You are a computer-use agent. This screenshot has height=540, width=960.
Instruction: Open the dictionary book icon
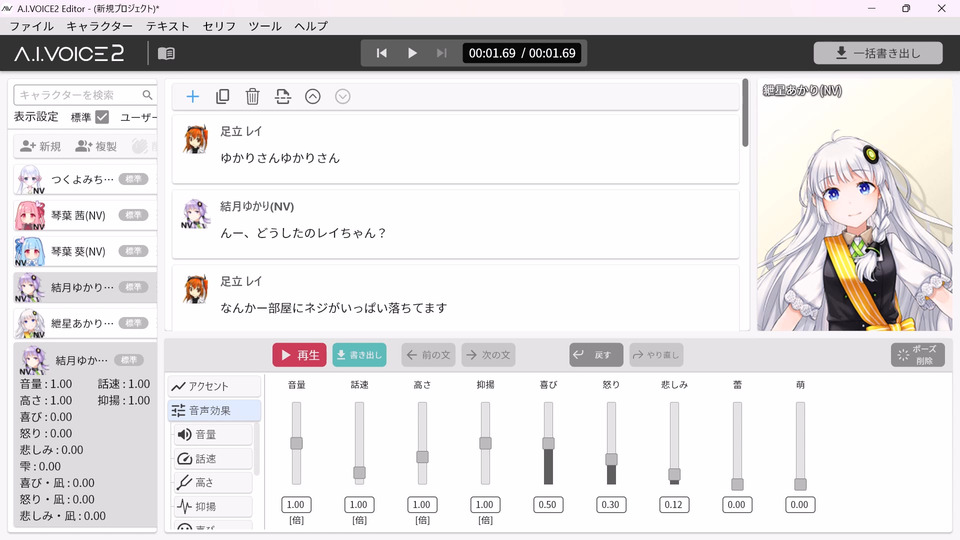[166, 53]
